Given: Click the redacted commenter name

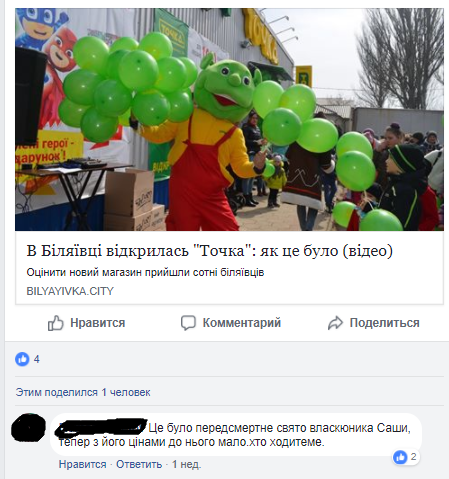Looking at the screenshot, I should [x=101, y=428].
